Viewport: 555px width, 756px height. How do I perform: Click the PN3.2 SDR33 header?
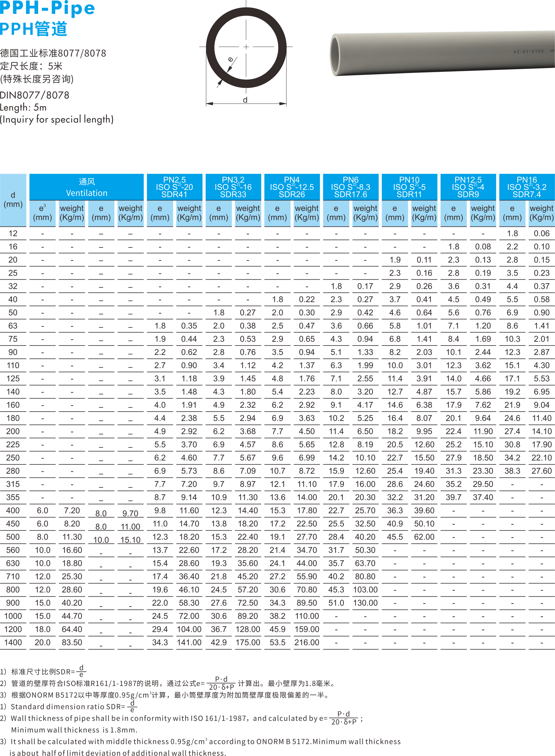(233, 187)
